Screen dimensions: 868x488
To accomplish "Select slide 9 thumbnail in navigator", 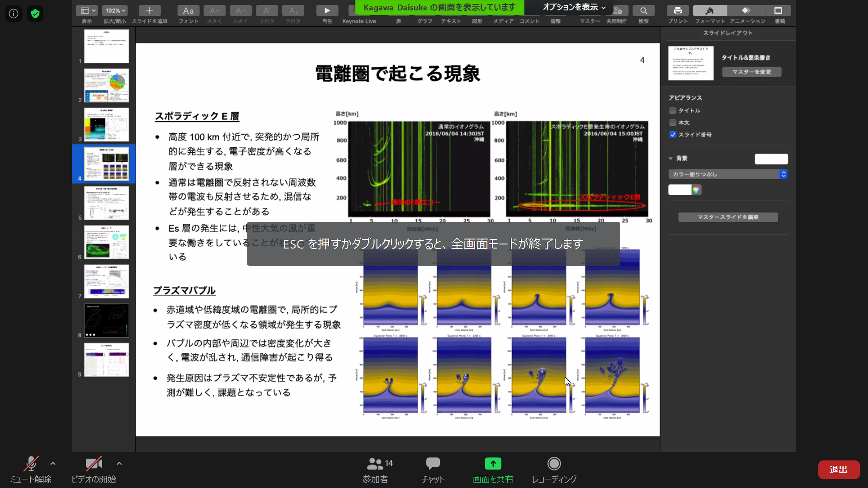I will click(x=106, y=360).
